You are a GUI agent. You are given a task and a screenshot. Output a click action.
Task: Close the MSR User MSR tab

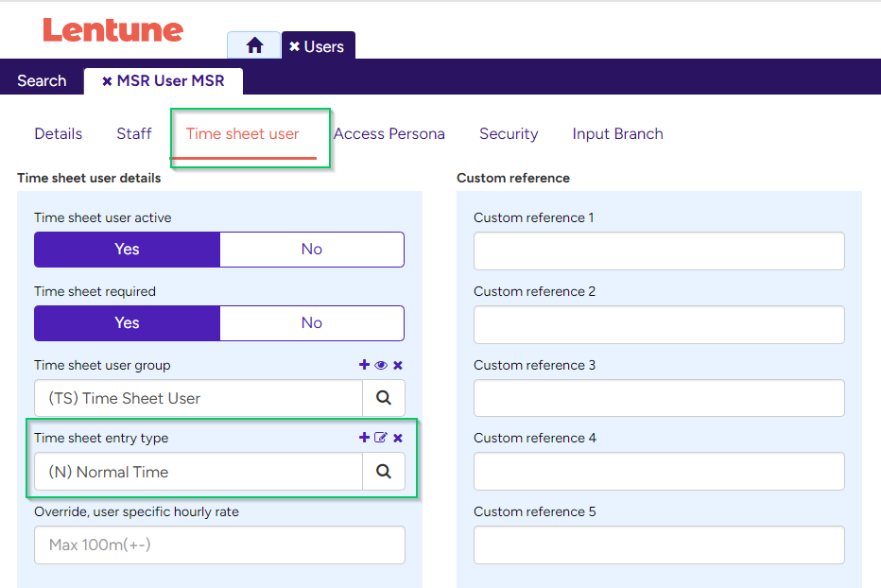coord(107,80)
